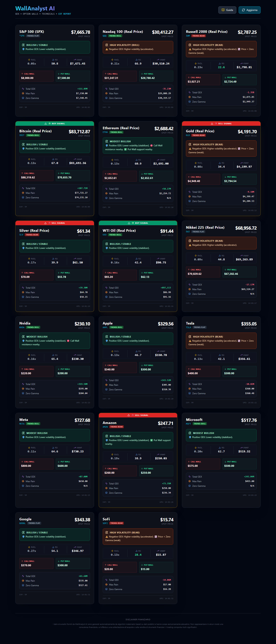Click Apple's Max Pain value $305.00
This screenshot has height=644, width=276.
pyautogui.click(x=166, y=385)
